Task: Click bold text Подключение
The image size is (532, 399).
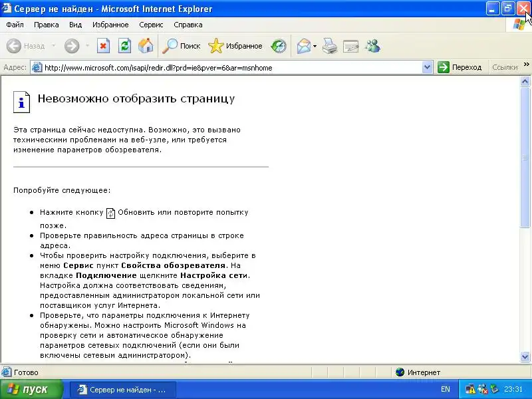Action: 106,275
